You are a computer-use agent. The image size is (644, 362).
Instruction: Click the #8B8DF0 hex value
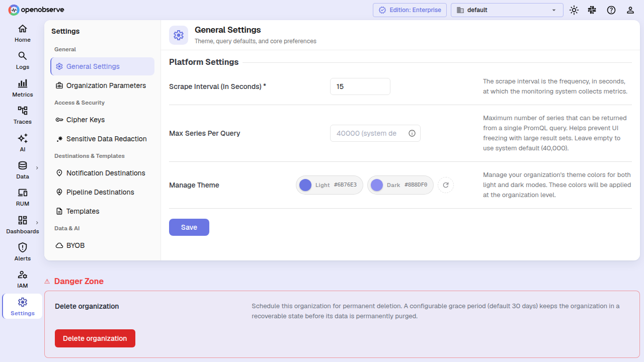point(416,185)
